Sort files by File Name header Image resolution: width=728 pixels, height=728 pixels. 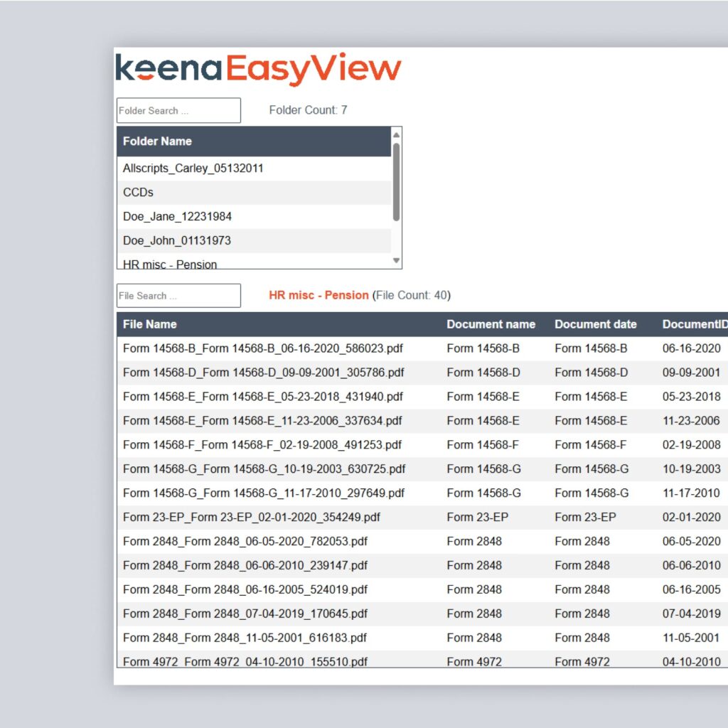pyautogui.click(x=149, y=324)
